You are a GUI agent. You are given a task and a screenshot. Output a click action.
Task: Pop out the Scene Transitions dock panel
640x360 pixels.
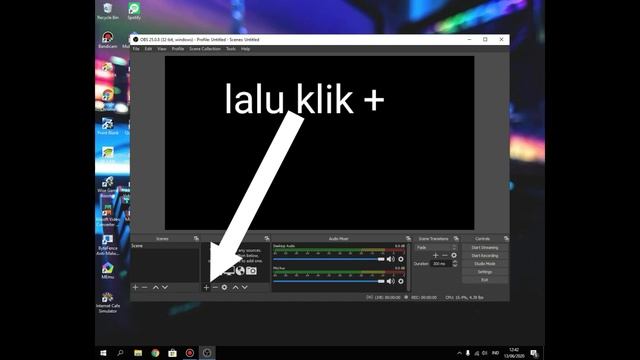[x=456, y=238]
